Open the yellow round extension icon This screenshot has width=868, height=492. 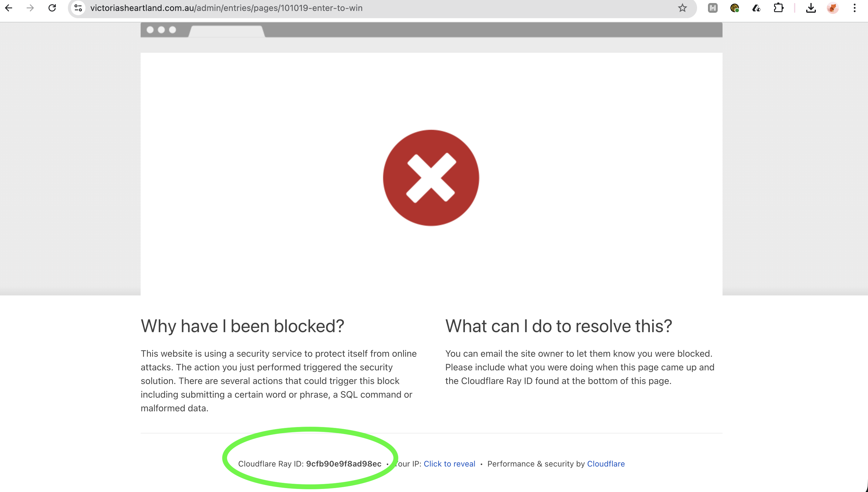coord(735,8)
